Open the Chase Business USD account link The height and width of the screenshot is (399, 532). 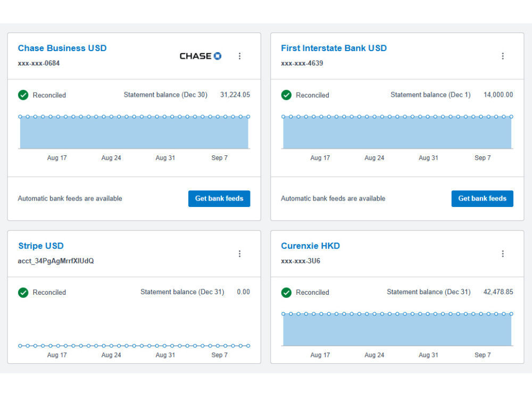(62, 48)
